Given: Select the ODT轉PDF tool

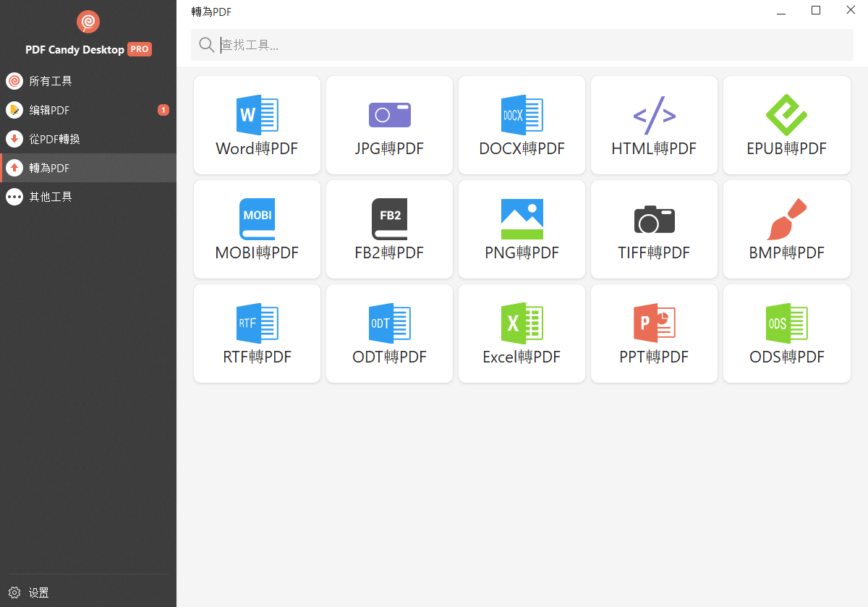Looking at the screenshot, I should (389, 334).
